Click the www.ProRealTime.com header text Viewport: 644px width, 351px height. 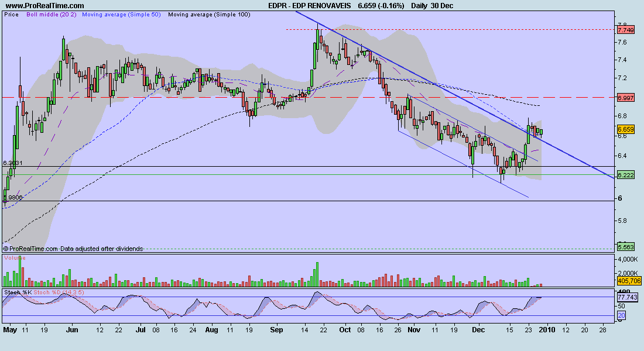tap(44, 6)
